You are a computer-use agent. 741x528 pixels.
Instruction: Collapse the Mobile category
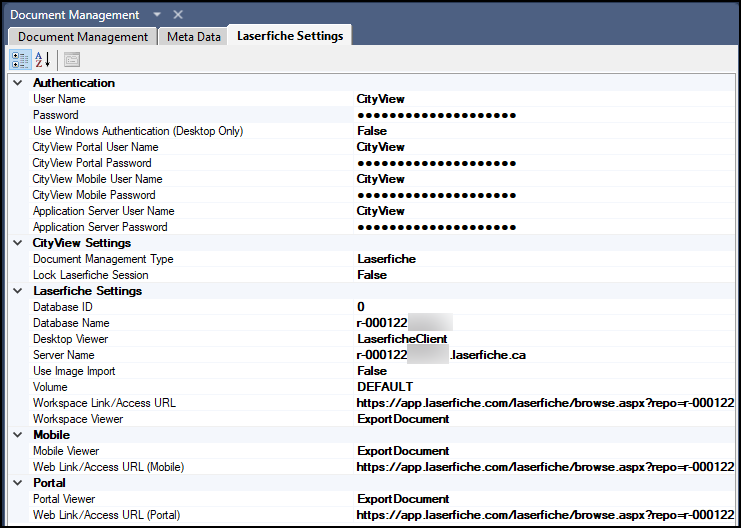pos(17,435)
